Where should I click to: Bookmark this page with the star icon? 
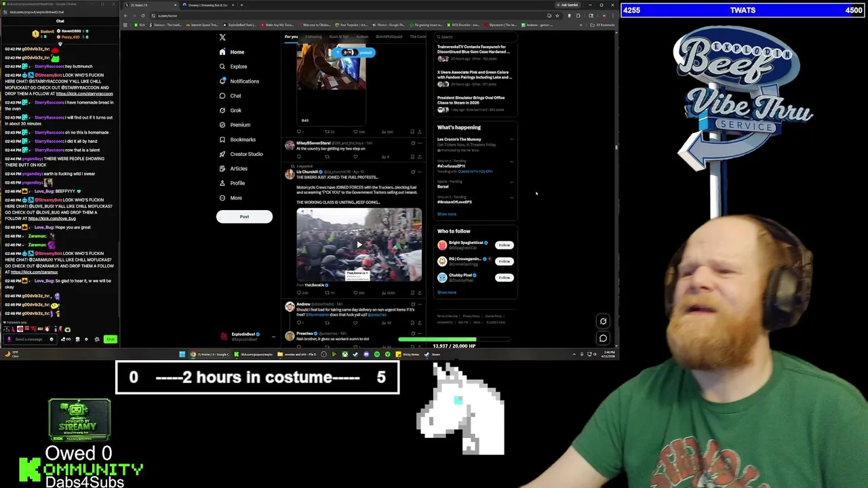pos(557,16)
